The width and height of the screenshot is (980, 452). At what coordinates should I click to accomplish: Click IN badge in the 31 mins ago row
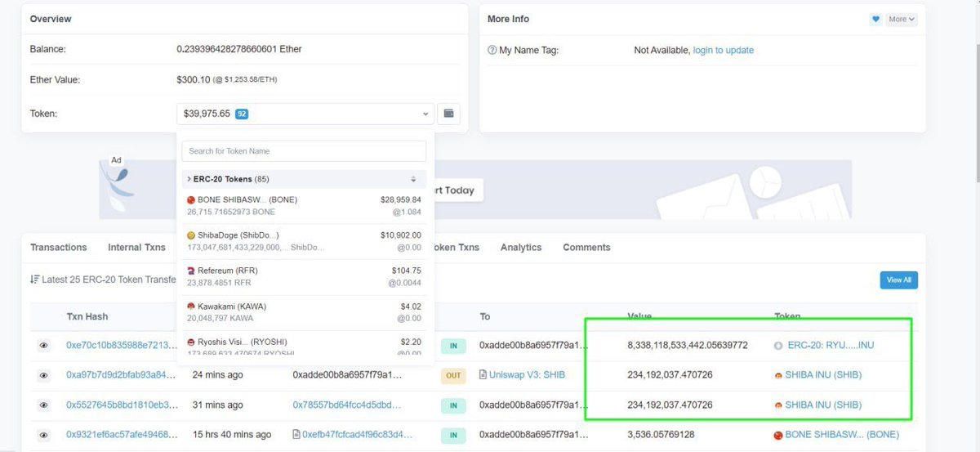tap(453, 405)
